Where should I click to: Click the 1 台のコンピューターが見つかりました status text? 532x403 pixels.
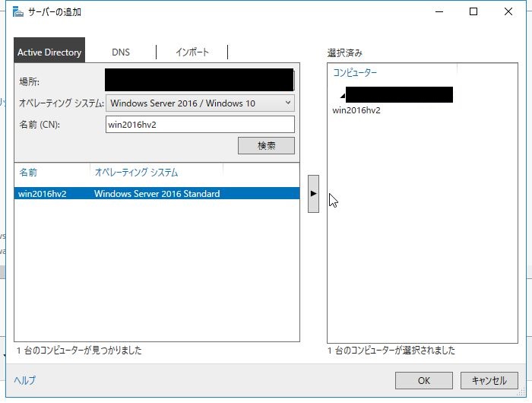coord(79,350)
